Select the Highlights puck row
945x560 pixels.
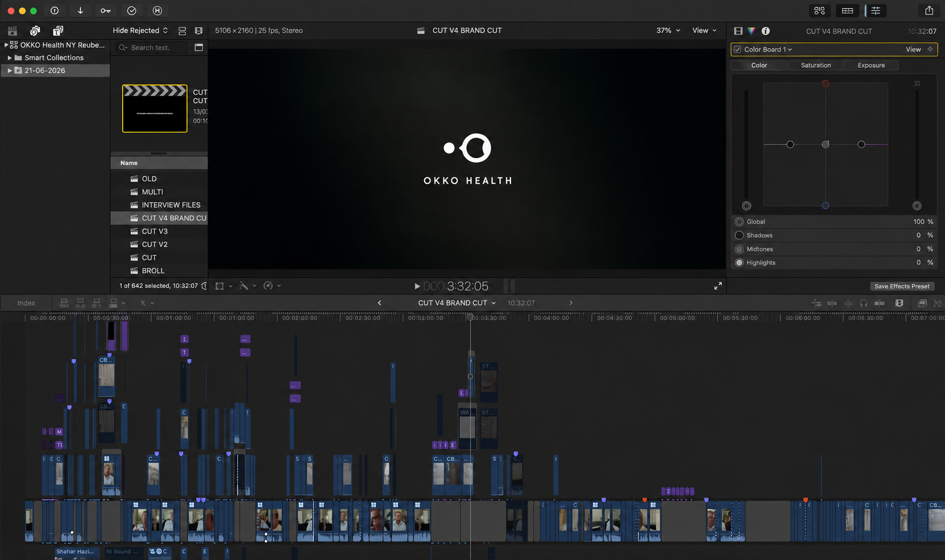834,263
